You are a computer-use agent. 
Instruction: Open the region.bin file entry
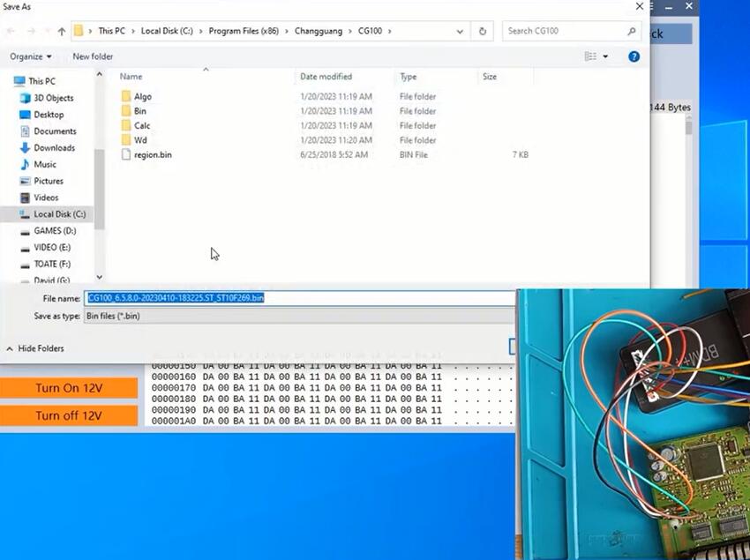click(x=152, y=154)
